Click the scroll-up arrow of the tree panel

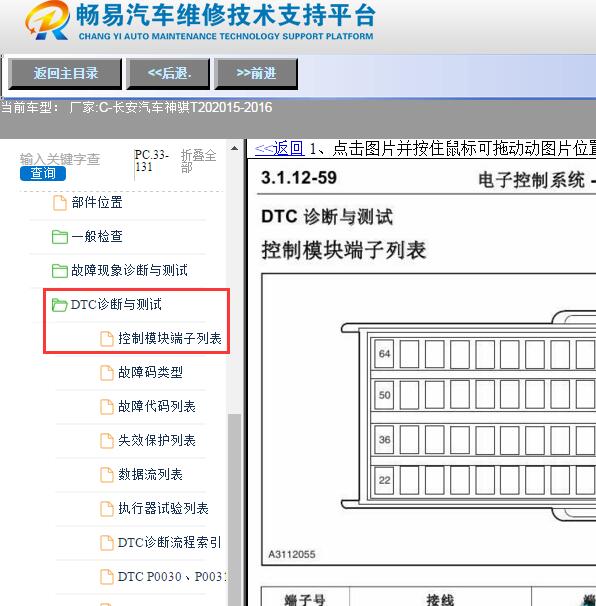click(x=234, y=148)
